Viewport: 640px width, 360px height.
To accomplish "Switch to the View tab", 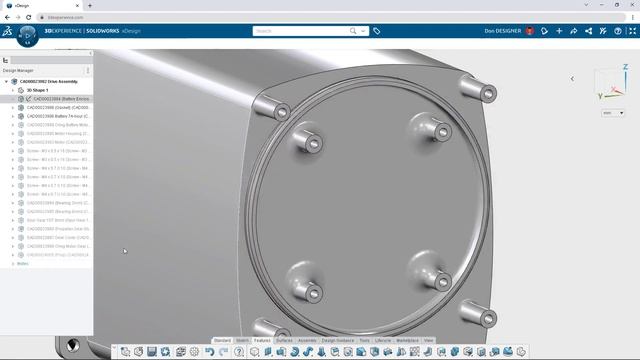I will [428, 340].
